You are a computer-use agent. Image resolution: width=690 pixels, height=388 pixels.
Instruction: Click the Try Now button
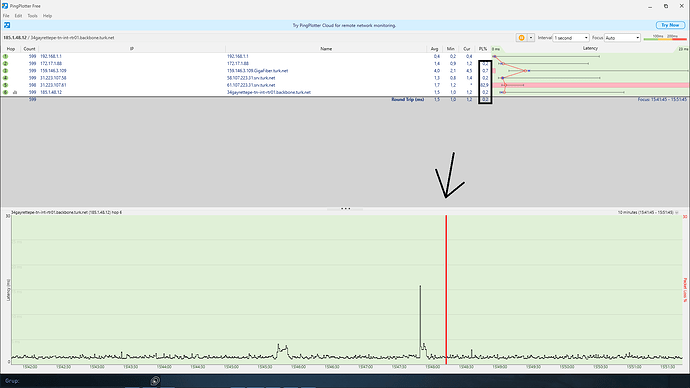(x=670, y=26)
